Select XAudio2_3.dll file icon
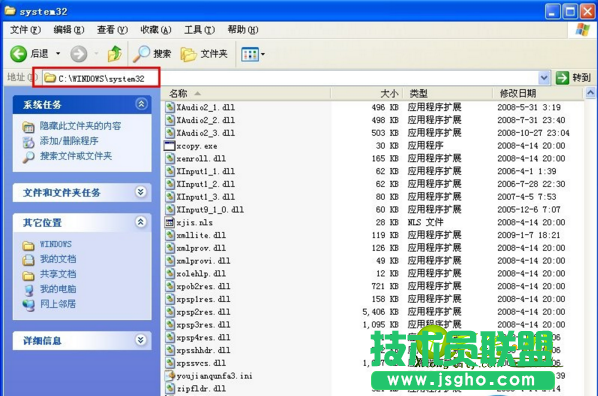The height and width of the screenshot is (396, 598). [x=170, y=133]
